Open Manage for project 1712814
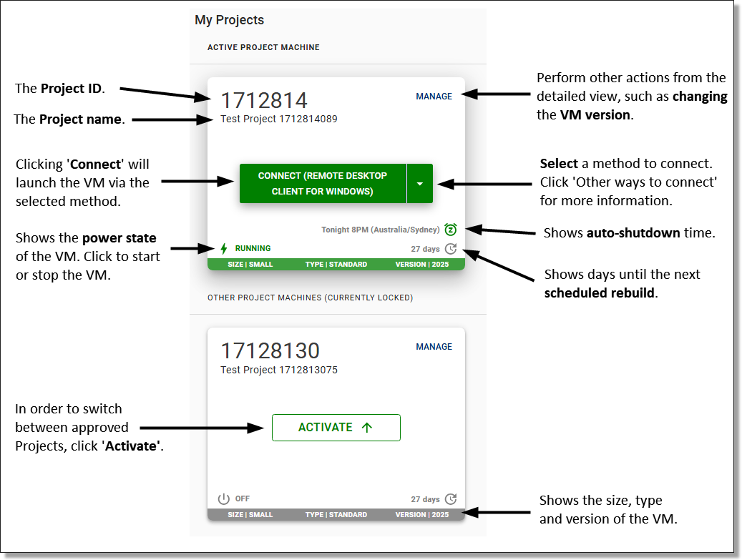Image resolution: width=742 pixels, height=560 pixels. coord(434,97)
